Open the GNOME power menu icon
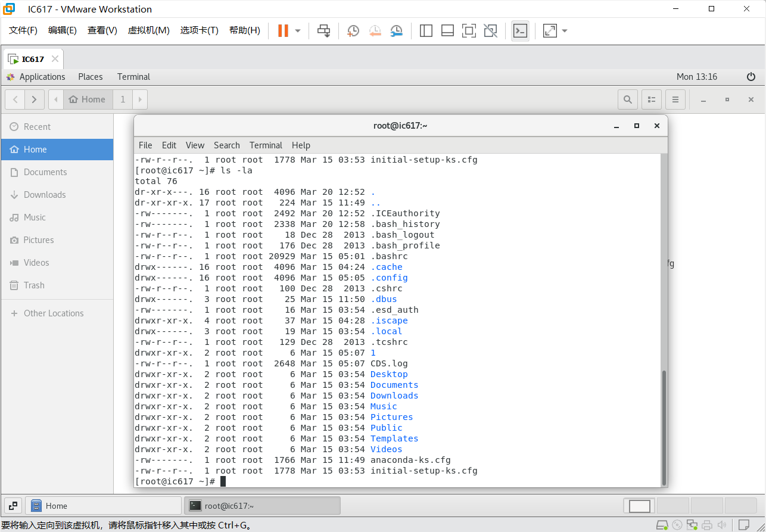This screenshot has width=766, height=532. pyautogui.click(x=751, y=77)
